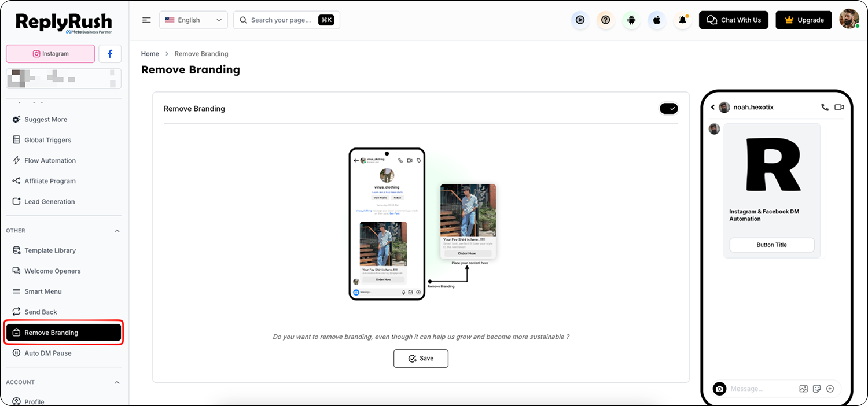Click plus icon in preview message bar
The width and height of the screenshot is (868, 406).
(830, 389)
